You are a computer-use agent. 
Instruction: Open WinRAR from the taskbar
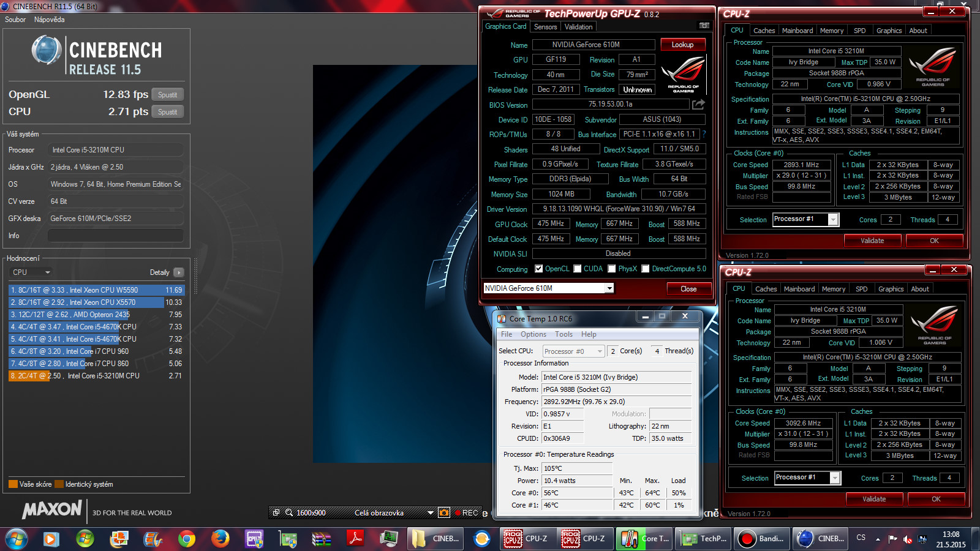click(x=322, y=539)
